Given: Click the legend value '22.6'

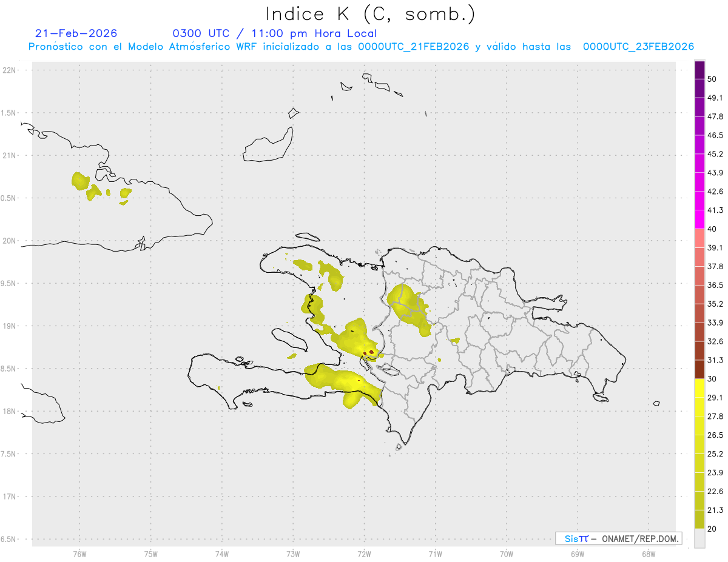Looking at the screenshot, I should click(x=715, y=492).
